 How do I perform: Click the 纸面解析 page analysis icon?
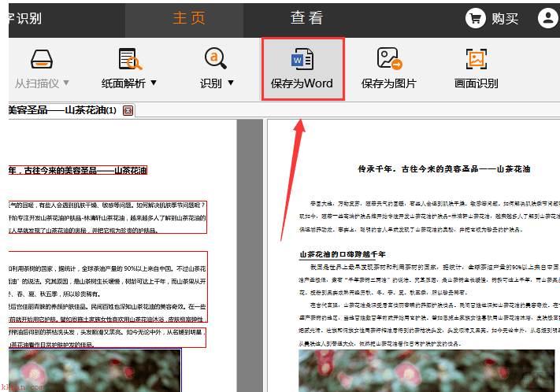(x=130, y=59)
